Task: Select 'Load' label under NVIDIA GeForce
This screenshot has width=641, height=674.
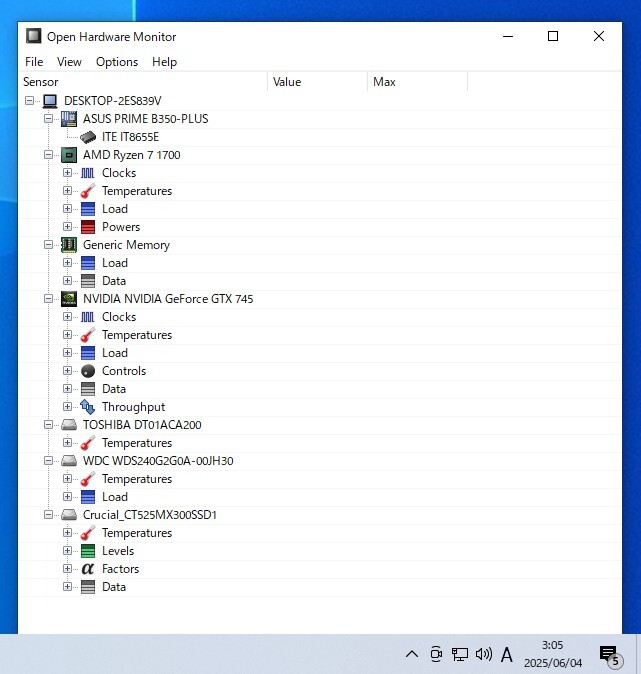Action: (x=115, y=353)
